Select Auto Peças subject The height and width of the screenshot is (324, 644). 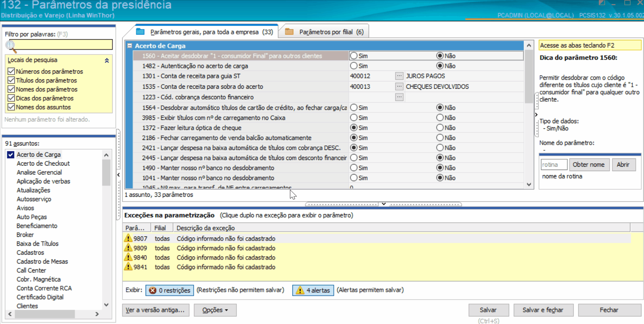click(32, 217)
